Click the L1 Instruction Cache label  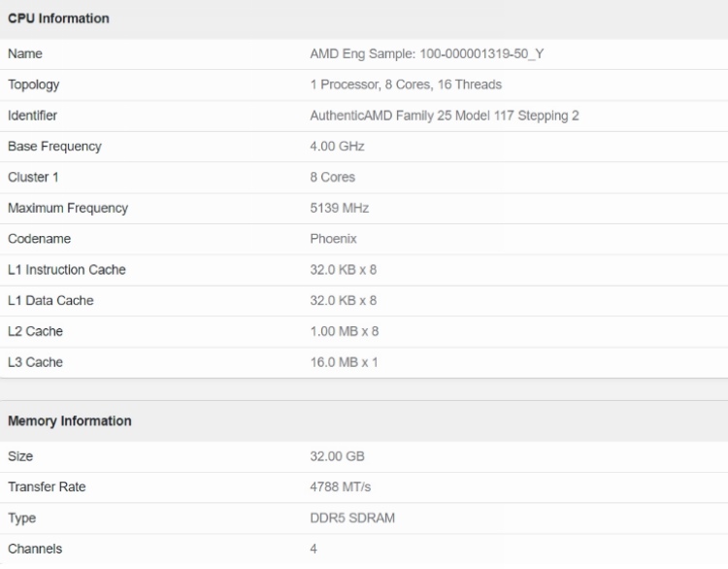66,270
